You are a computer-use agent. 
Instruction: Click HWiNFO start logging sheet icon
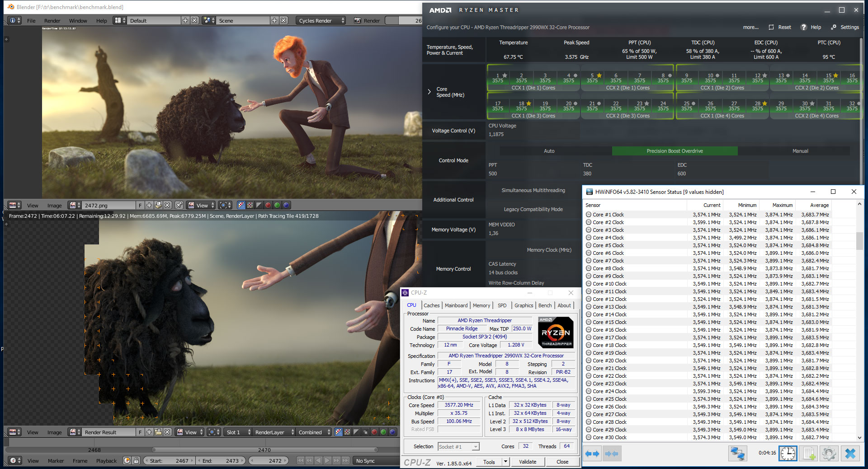point(809,453)
